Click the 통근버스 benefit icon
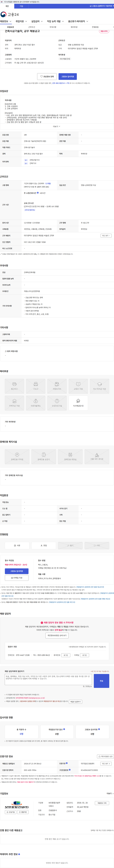Screen dimensions: 114x868 pyautogui.click(x=14, y=386)
